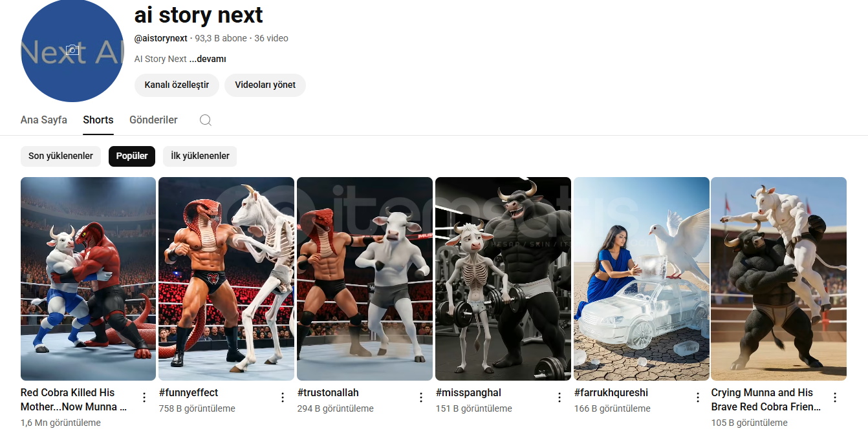Screen dimensions: 868x433
Task: Click camera icon on channel avatar
Action: point(72,50)
